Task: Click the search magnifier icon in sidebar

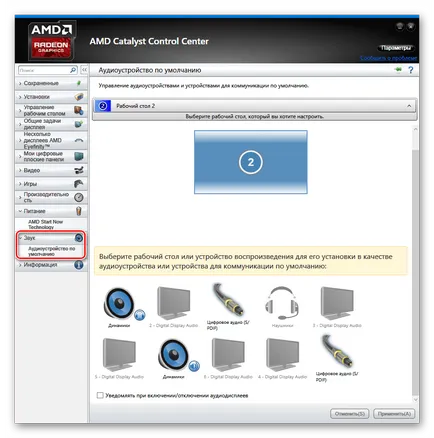Action: 73,70
